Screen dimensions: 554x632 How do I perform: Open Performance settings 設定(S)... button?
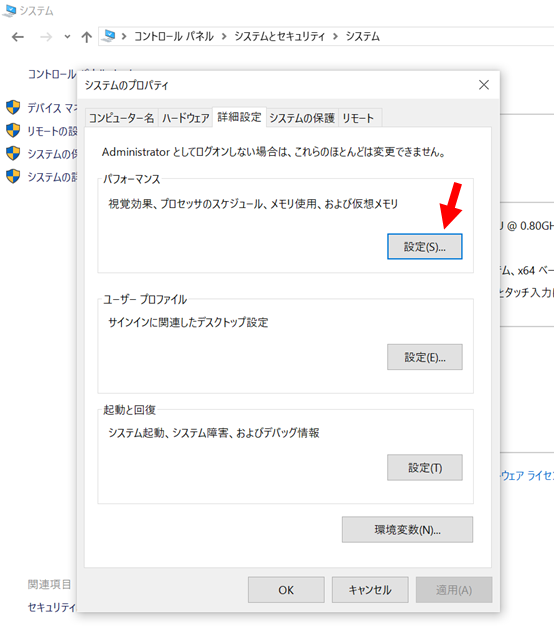pyautogui.click(x=425, y=246)
